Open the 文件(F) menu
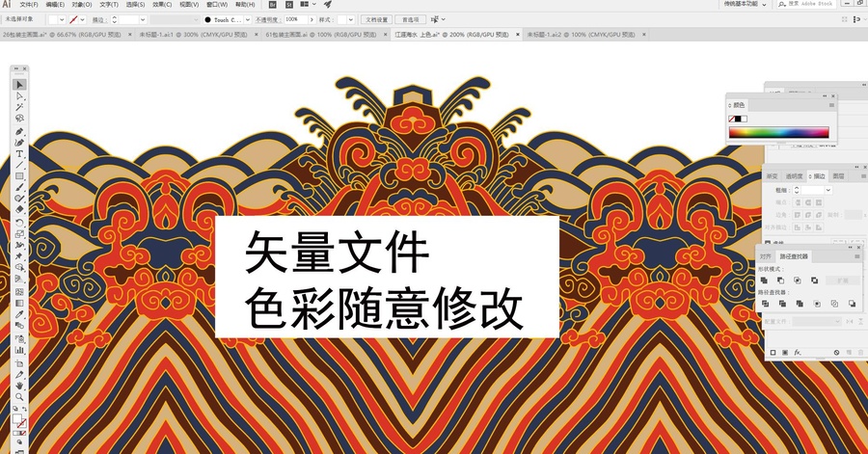Viewport: 868px width, 454px height. pos(29,5)
